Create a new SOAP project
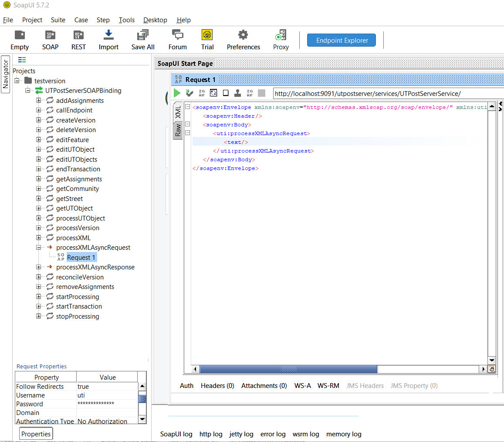Image resolution: width=504 pixels, height=442 pixels. click(50, 40)
